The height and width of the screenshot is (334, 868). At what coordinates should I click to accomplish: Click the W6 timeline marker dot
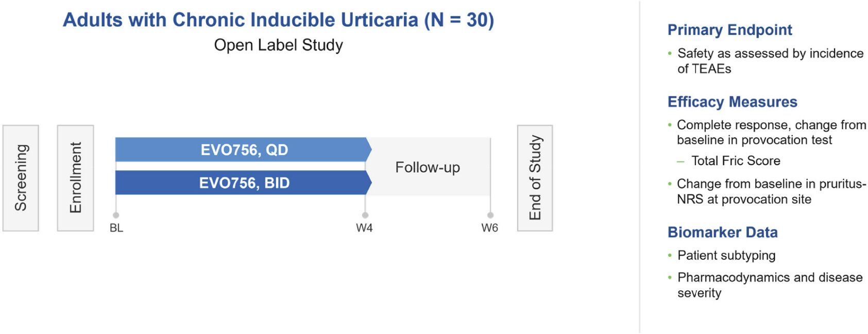click(x=490, y=215)
